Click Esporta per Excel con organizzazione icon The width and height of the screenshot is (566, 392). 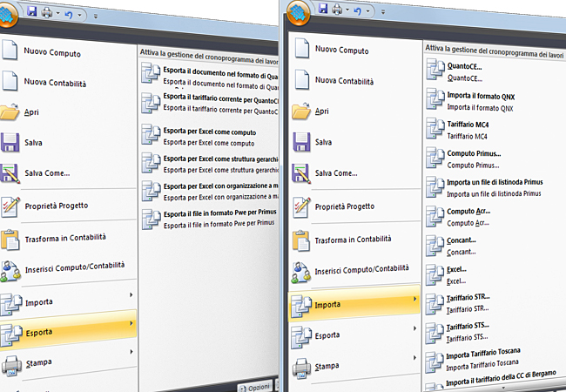(150, 190)
